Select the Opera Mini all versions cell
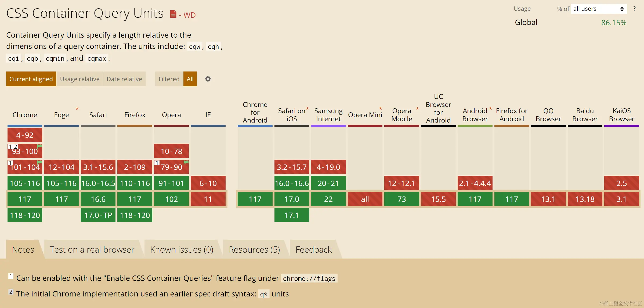644x308 pixels. pos(365,199)
